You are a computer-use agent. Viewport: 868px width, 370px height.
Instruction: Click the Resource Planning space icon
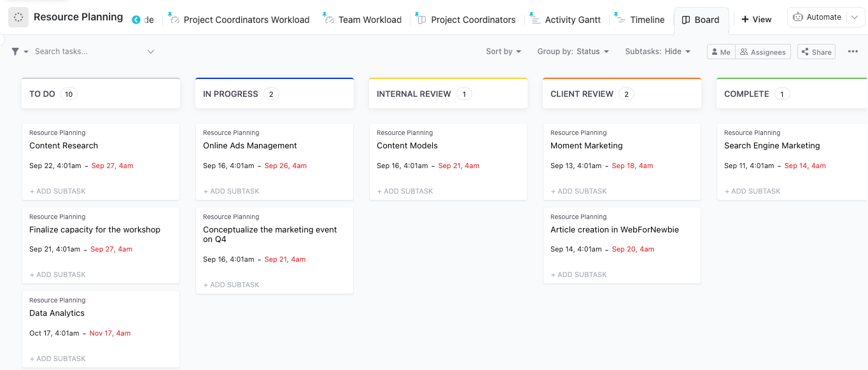click(18, 18)
